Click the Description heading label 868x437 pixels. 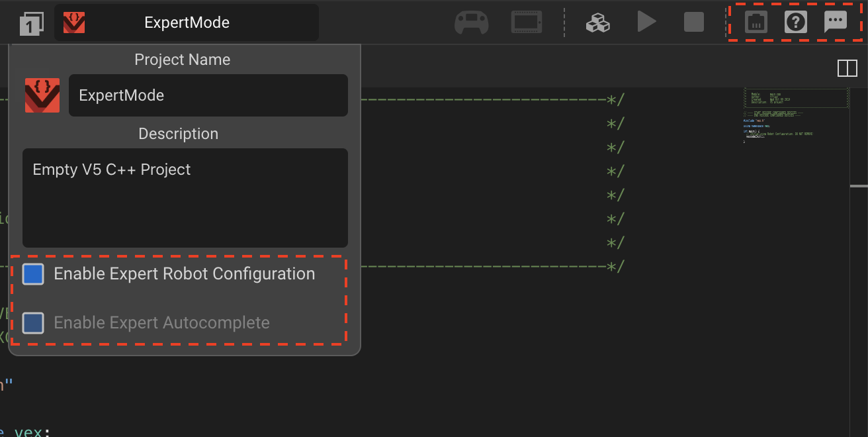point(179,134)
